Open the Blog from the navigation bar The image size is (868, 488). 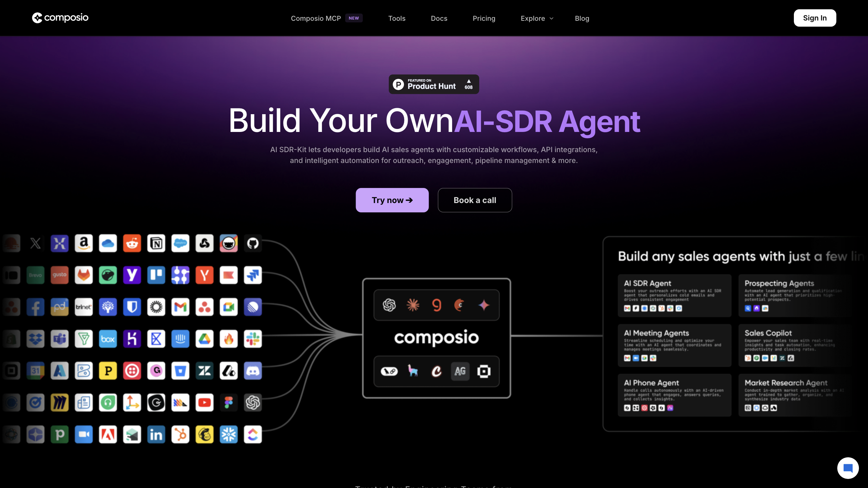(x=582, y=18)
